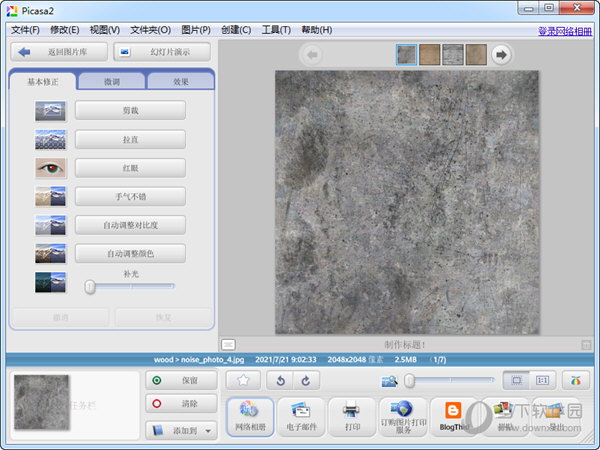Toggle fit-to-window zoom view button
The width and height of the screenshot is (600, 450).
516,380
